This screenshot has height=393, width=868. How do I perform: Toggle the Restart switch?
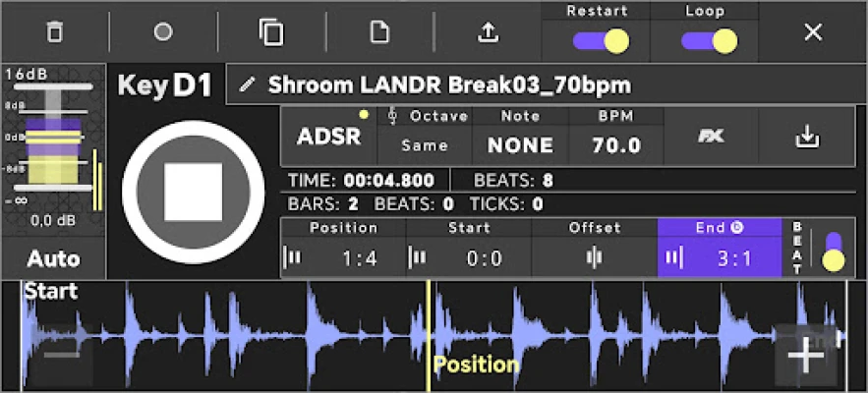click(601, 41)
